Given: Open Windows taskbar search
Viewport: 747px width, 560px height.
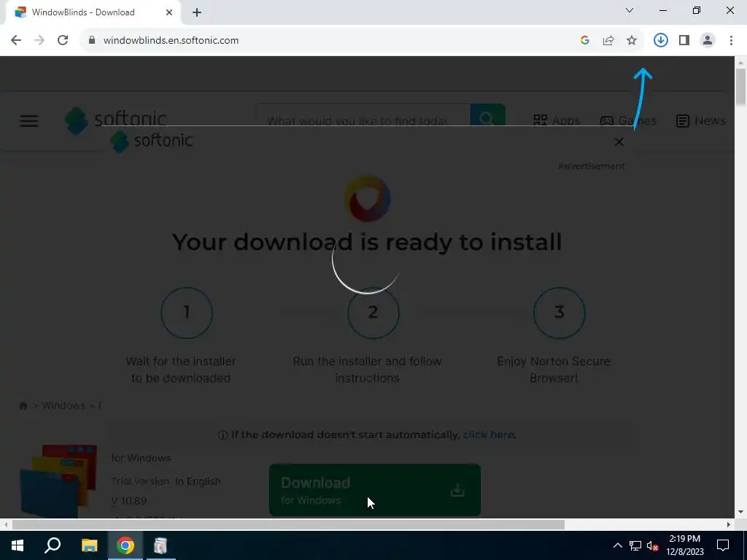Looking at the screenshot, I should (x=53, y=545).
